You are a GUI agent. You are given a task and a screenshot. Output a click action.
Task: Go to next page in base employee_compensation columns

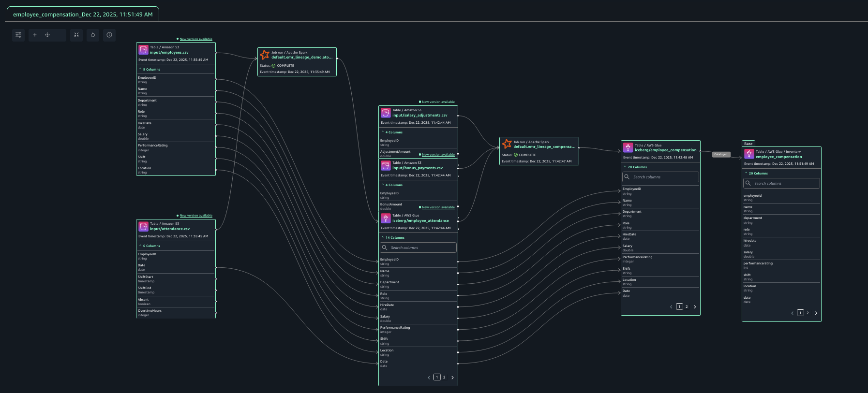point(816,313)
